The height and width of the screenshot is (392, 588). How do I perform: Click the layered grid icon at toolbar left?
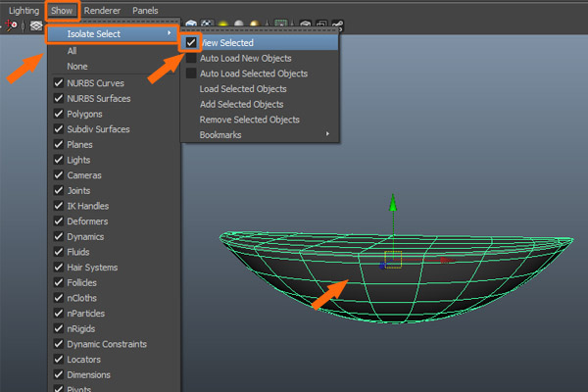coord(36,24)
